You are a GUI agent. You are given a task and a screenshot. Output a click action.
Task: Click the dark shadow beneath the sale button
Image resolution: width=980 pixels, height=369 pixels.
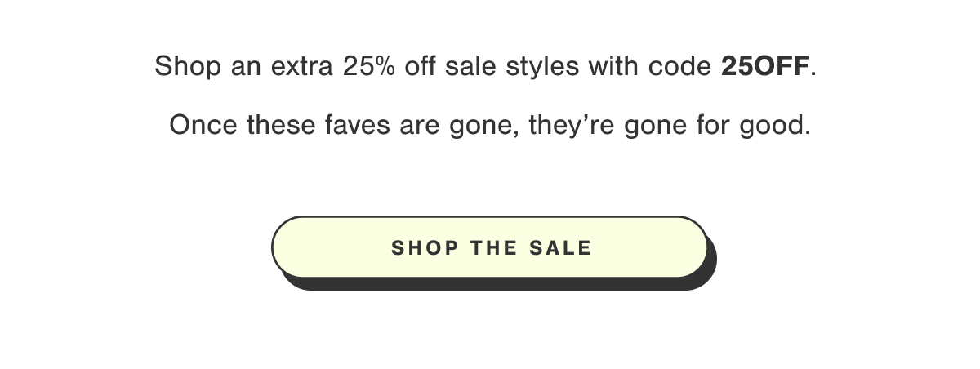[498, 284]
